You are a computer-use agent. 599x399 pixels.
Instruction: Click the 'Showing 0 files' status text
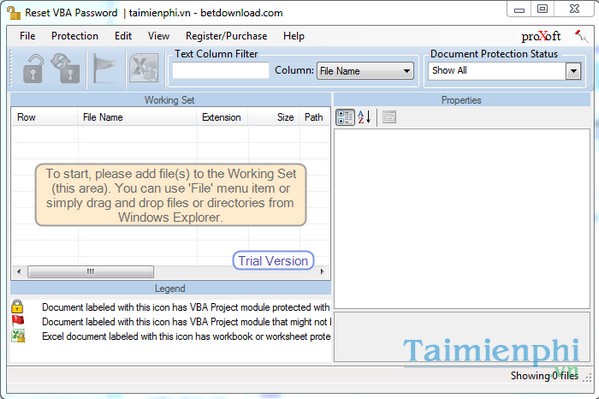pos(544,376)
